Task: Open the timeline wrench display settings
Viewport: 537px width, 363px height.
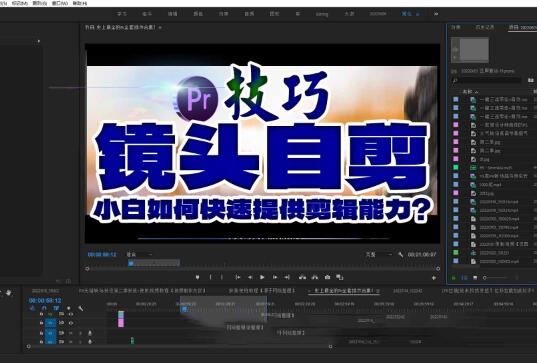Action: [x=80, y=308]
